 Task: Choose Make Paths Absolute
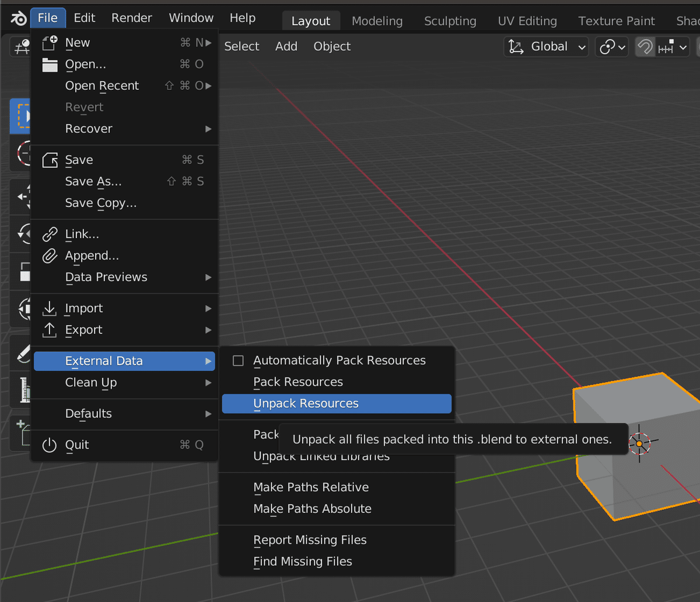pos(337,509)
